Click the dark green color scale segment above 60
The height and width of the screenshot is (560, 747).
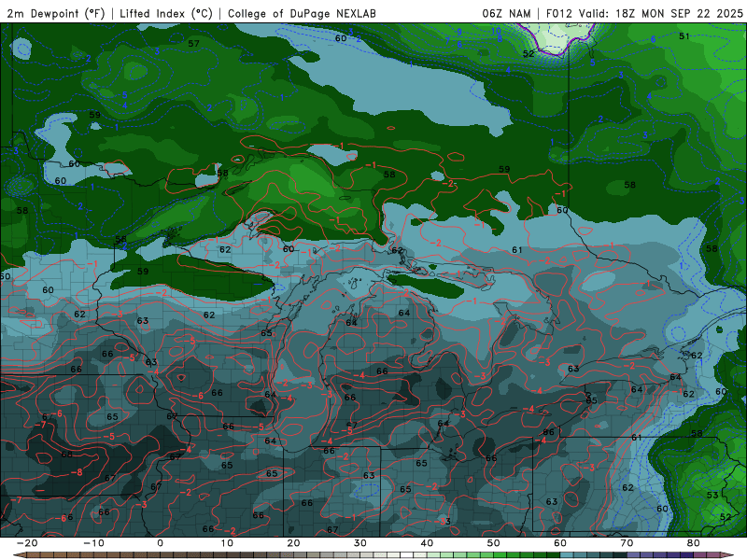pos(554,555)
